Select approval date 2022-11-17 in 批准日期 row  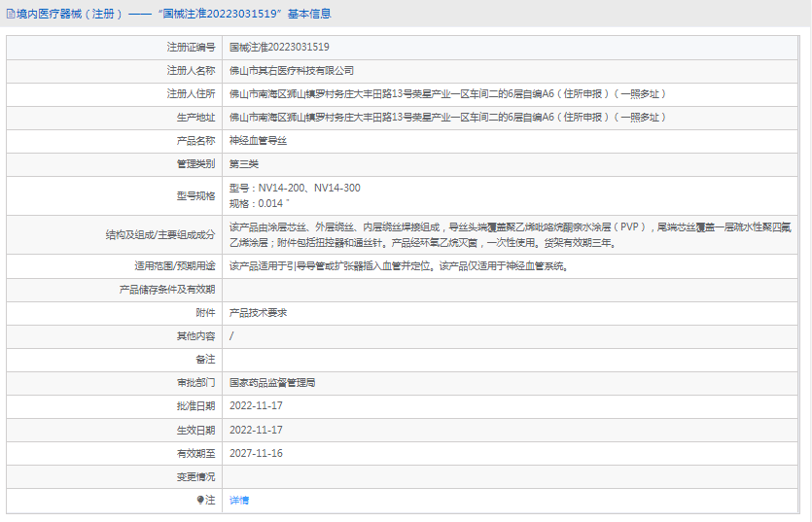tap(257, 406)
